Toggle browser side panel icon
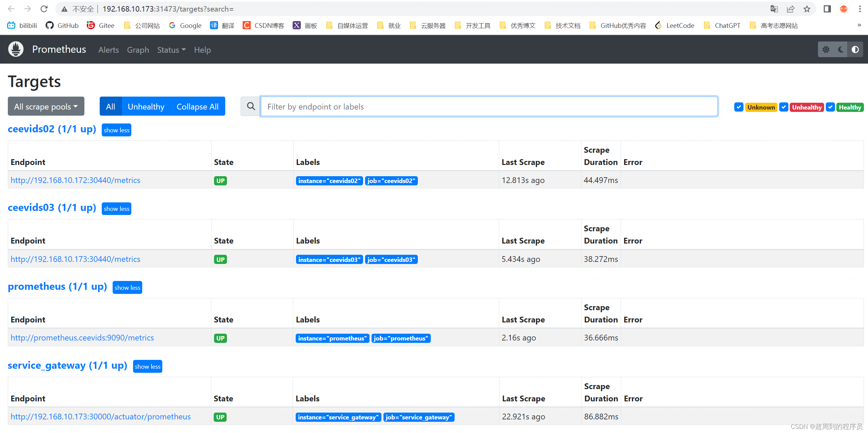This screenshot has height=433, width=868. click(827, 9)
